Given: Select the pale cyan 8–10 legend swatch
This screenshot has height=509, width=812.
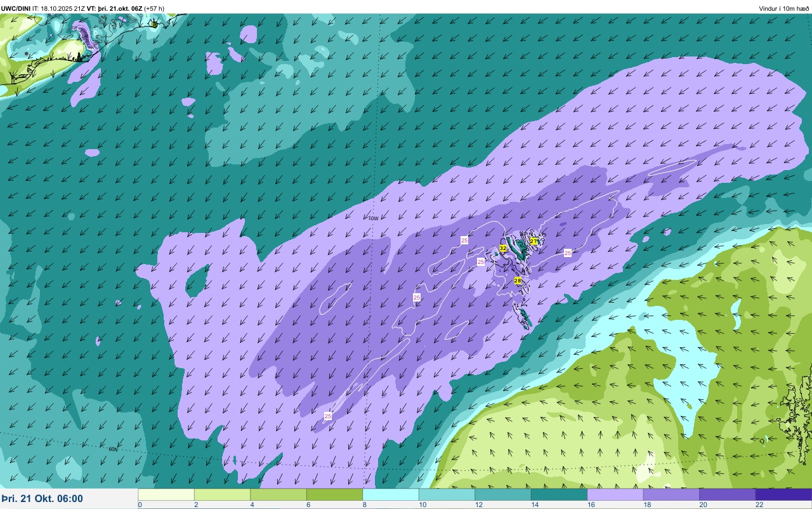Looking at the screenshot, I should [391, 494].
